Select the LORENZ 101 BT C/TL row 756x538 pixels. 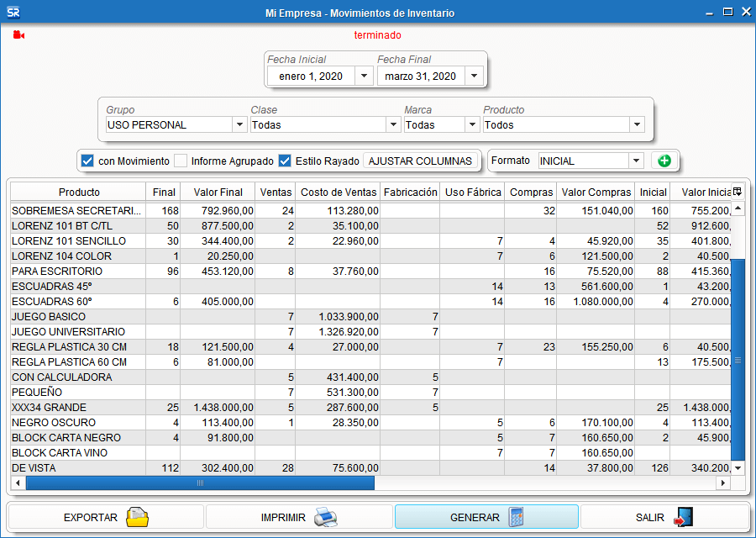tap(370, 226)
